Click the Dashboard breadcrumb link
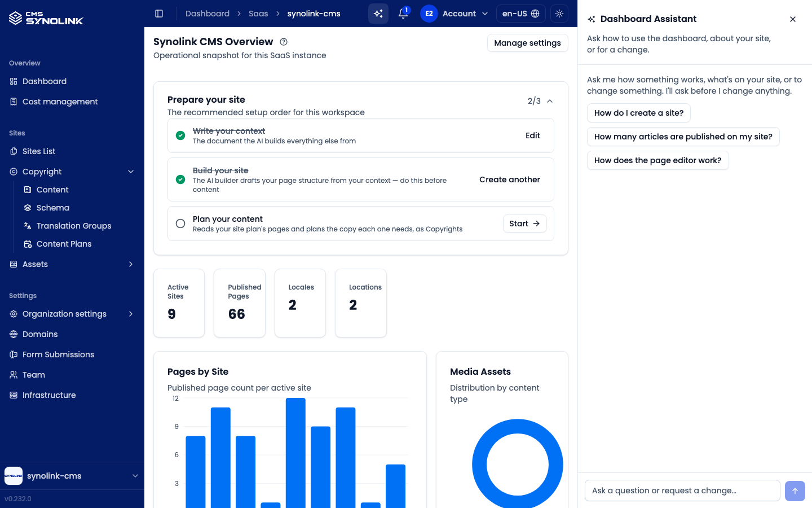Image resolution: width=812 pixels, height=508 pixels. tap(208, 14)
